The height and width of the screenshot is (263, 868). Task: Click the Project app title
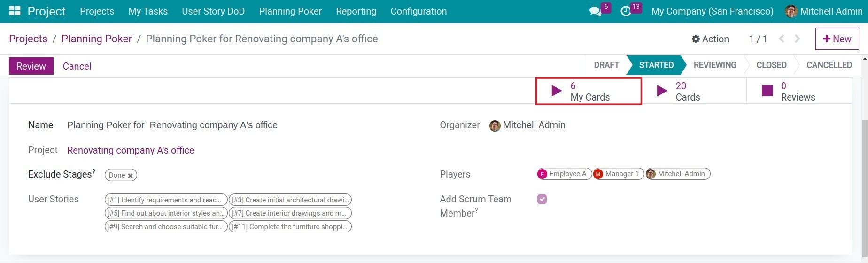(x=46, y=11)
